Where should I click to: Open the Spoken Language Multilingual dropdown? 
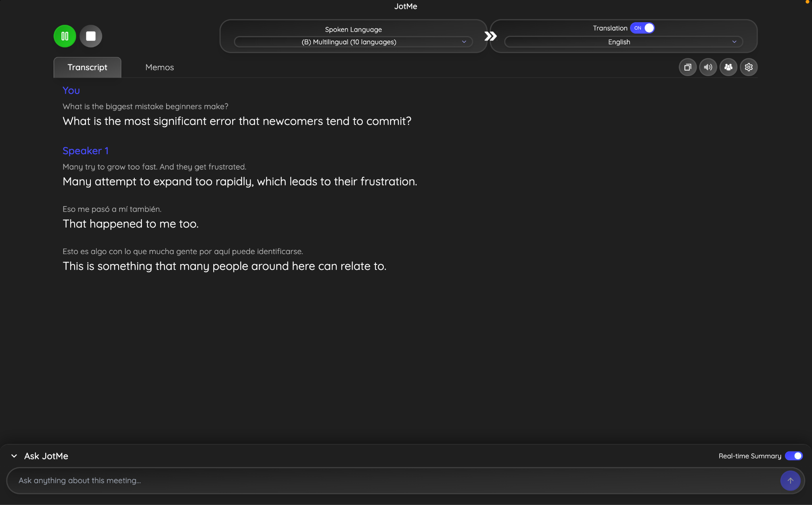point(353,42)
